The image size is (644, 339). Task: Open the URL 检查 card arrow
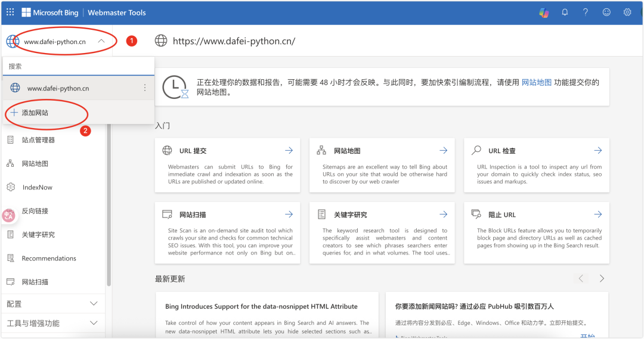(598, 151)
